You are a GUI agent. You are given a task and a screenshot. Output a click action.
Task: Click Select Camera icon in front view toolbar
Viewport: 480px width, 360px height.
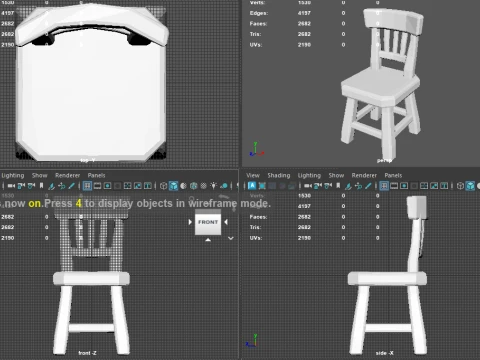pyautogui.click(x=11, y=186)
